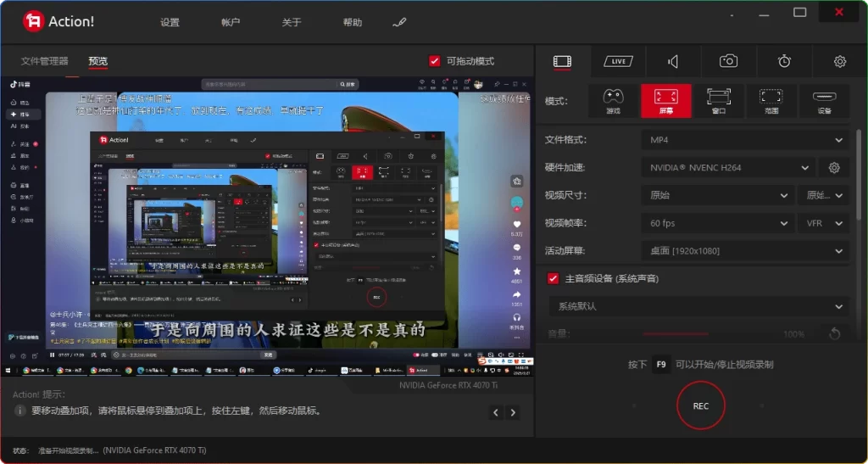Open hardware acceleration gear settings
The height and width of the screenshot is (464, 868).
(x=834, y=168)
